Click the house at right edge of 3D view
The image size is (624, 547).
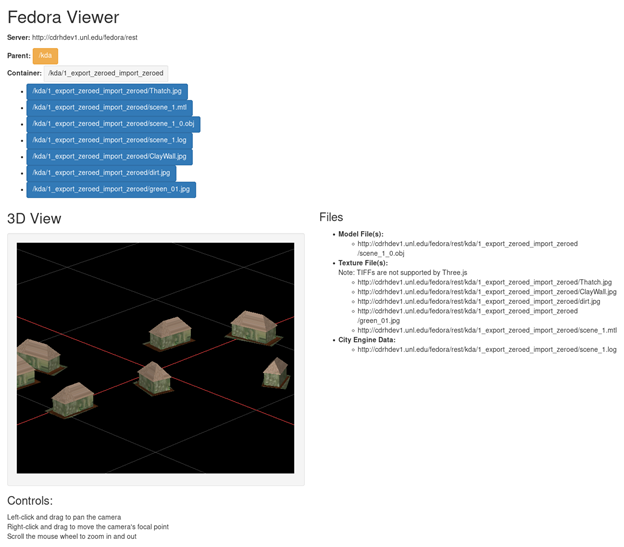(x=276, y=373)
